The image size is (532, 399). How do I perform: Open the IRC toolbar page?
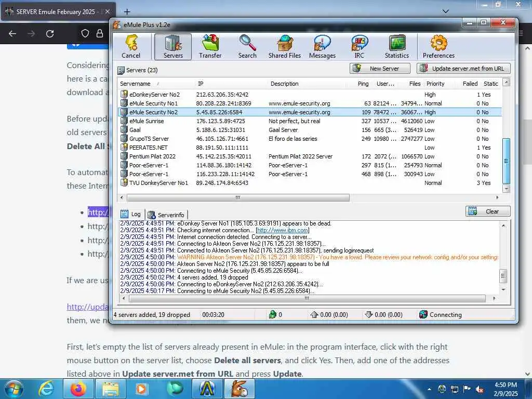pos(360,47)
